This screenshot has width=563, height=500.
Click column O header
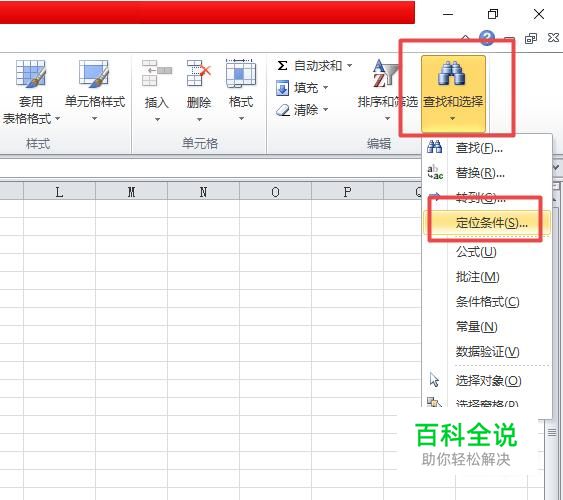point(275,192)
